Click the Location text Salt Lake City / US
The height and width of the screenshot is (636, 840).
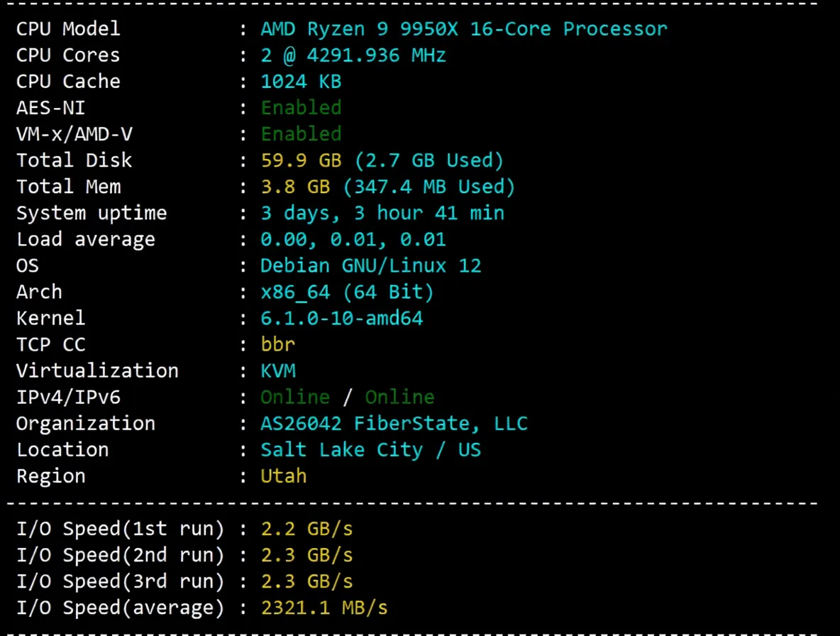370,449
